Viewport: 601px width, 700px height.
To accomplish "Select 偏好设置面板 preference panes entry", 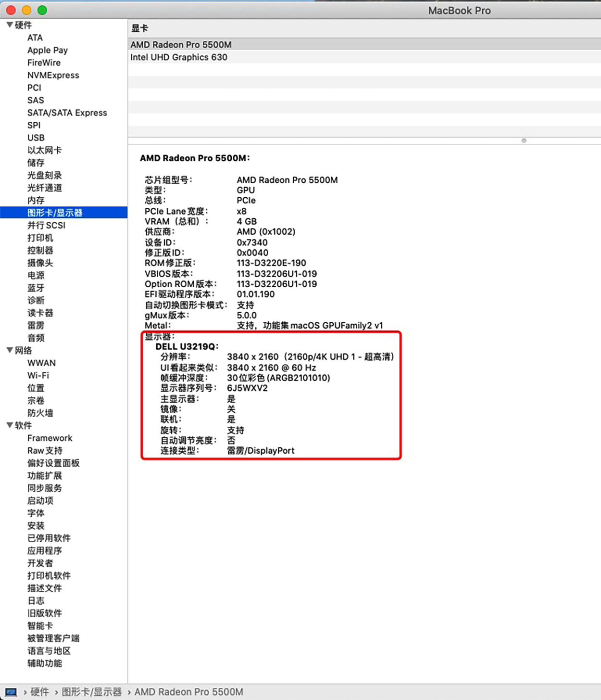I will (x=53, y=463).
